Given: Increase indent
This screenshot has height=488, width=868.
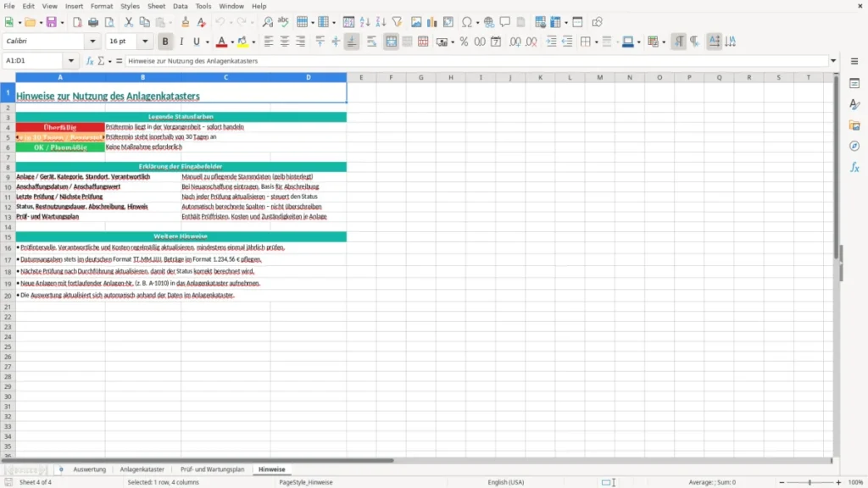Looking at the screenshot, I should tap(551, 42).
